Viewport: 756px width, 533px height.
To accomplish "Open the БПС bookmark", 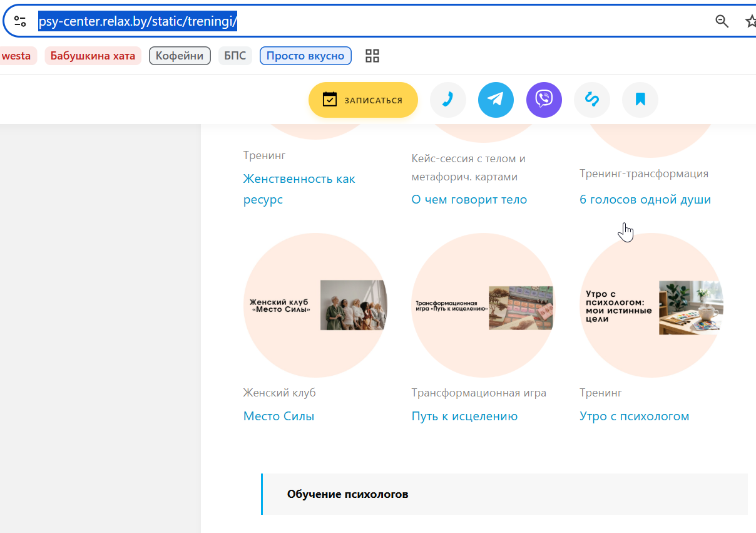I will (235, 56).
